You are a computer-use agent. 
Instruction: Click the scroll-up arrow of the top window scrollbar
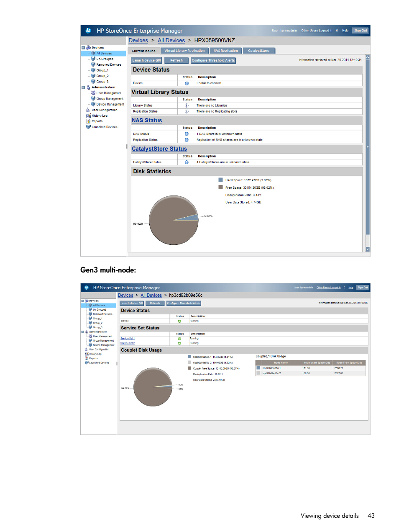[x=368, y=57]
